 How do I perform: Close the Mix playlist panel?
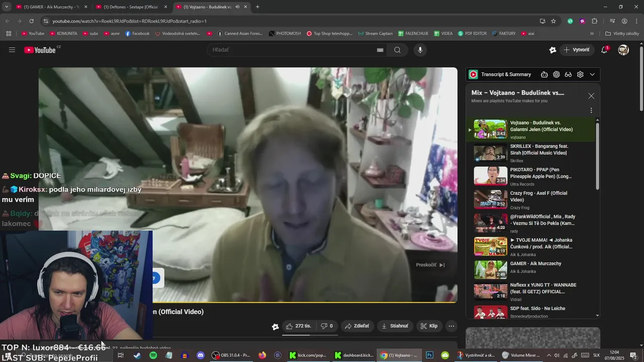coord(591,96)
